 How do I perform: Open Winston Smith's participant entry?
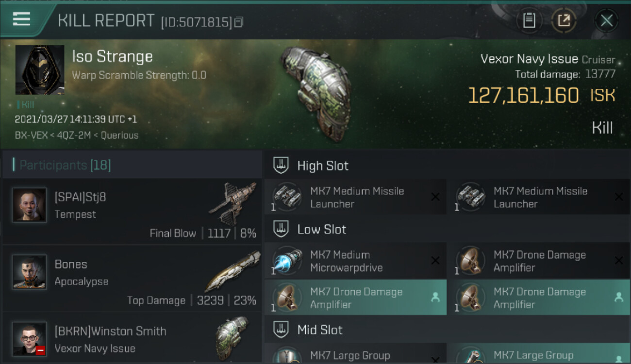[x=132, y=338]
